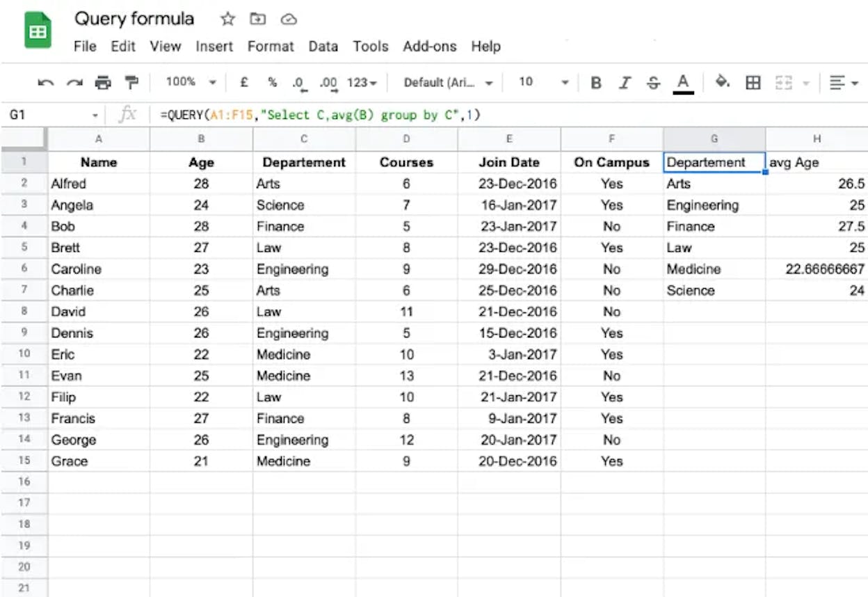This screenshot has width=868, height=597.
Task: Select the 'On Campus' header cell
Action: [x=611, y=162]
